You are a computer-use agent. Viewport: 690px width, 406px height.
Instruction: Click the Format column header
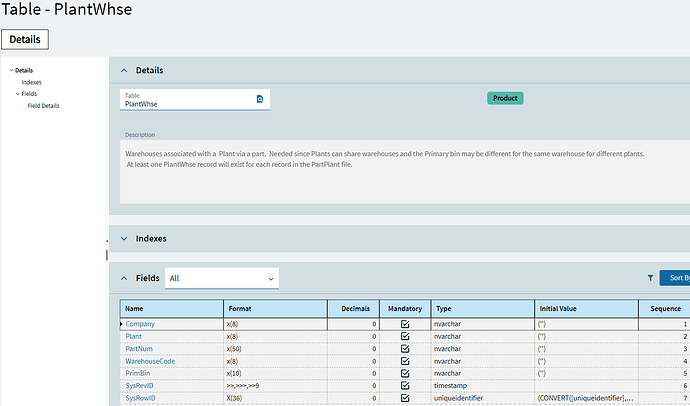(275, 308)
